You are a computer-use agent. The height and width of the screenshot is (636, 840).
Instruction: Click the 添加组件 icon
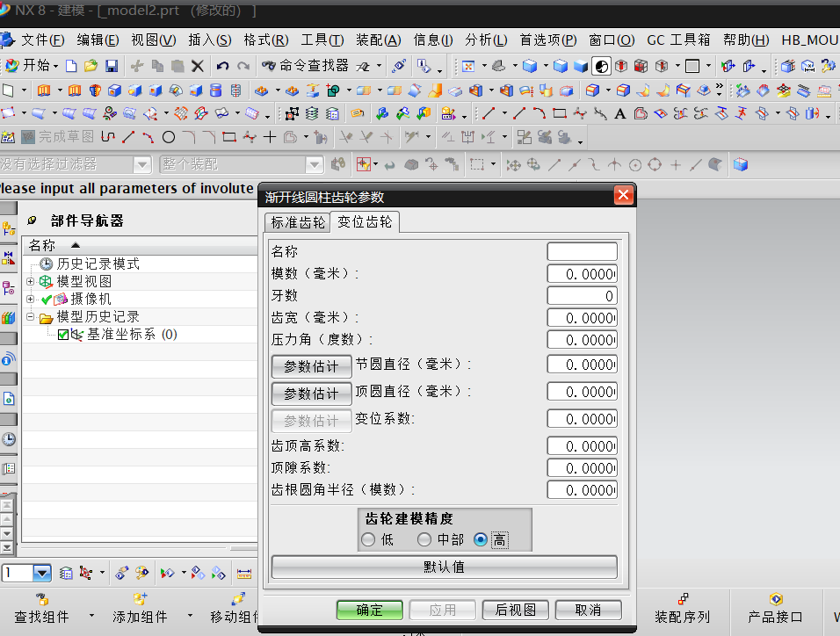coord(140,599)
